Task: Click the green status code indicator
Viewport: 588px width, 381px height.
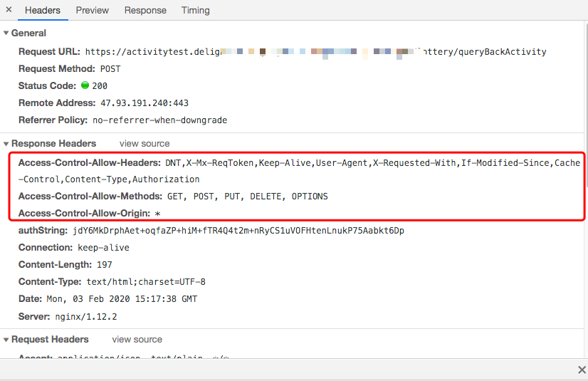Action: coord(85,86)
